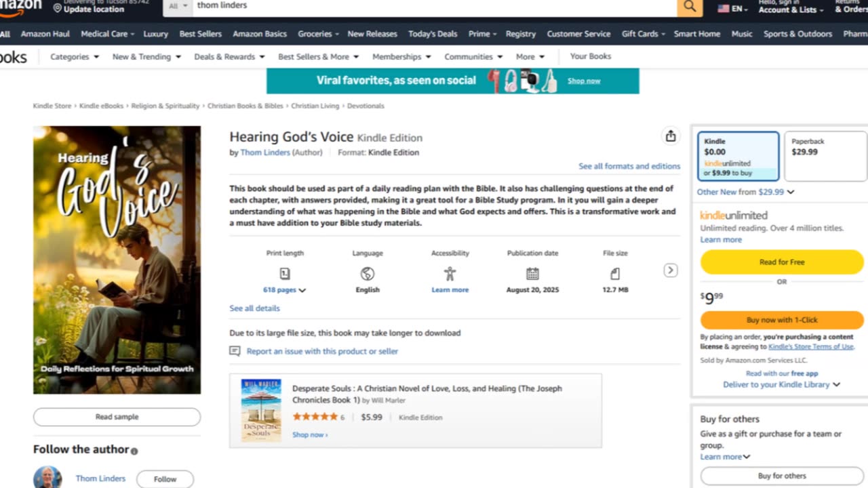Open Kindle's Store Terms of Use
The height and width of the screenshot is (488, 868).
[x=811, y=346]
